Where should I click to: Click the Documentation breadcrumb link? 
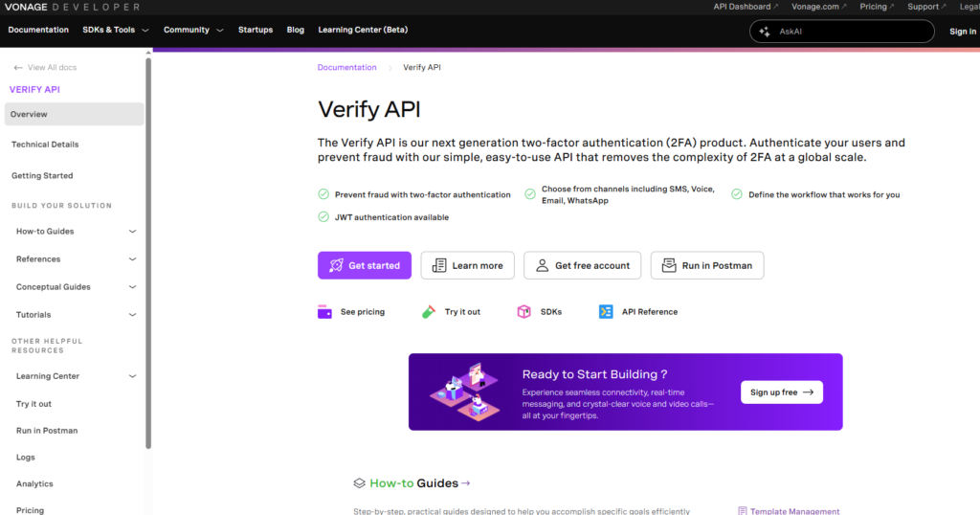tap(346, 68)
